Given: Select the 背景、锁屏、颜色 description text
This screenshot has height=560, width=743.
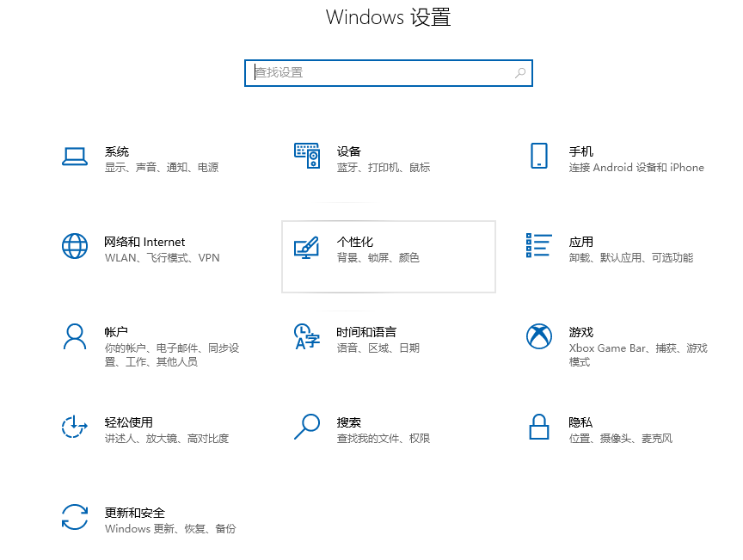Looking at the screenshot, I should [378, 258].
